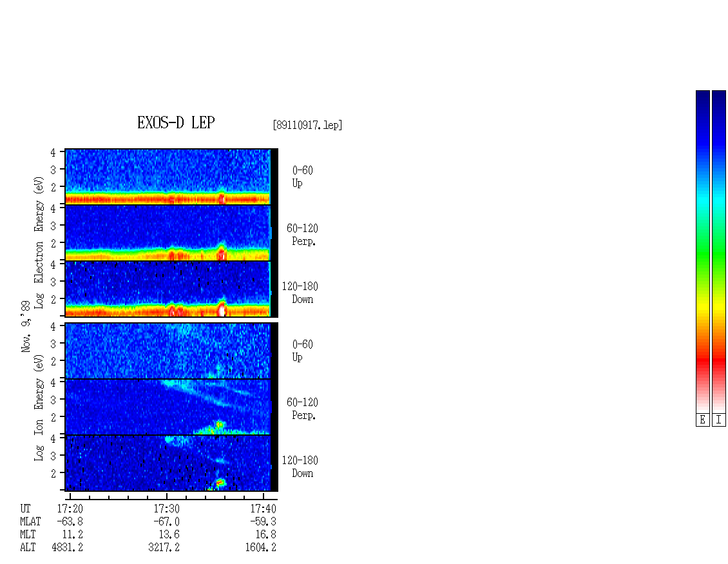Click the 0-60 Up label beside ion panels
Image resolution: width=728 pixels, height=564 pixels.
302,351
